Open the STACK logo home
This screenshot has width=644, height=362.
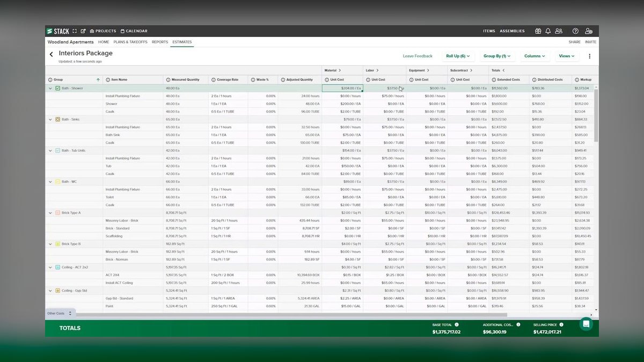point(57,31)
